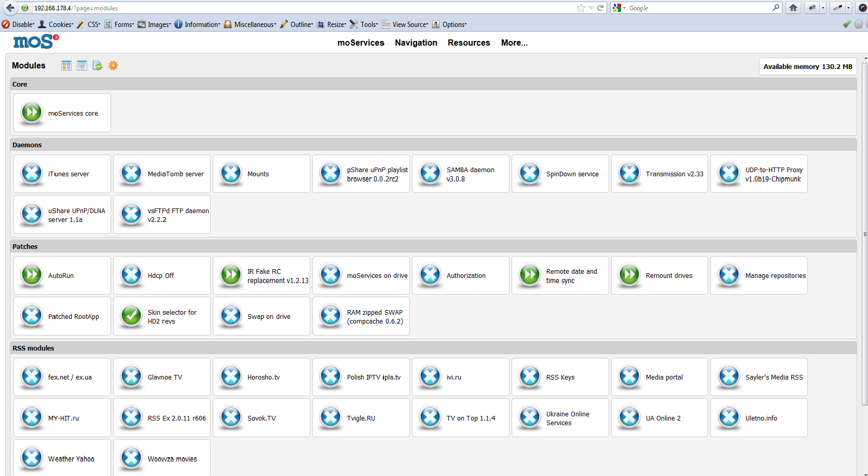Image resolution: width=868 pixels, height=476 pixels.
Task: Click the browser home button
Action: click(793, 8)
